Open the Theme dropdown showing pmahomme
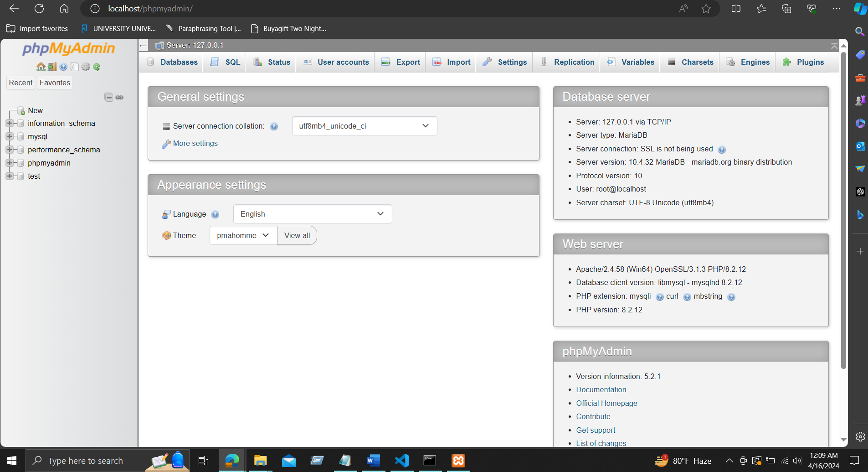The width and height of the screenshot is (868, 472). [x=243, y=235]
